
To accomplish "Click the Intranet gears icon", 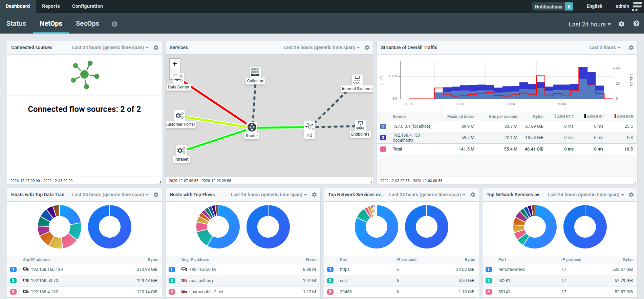I will [181, 150].
